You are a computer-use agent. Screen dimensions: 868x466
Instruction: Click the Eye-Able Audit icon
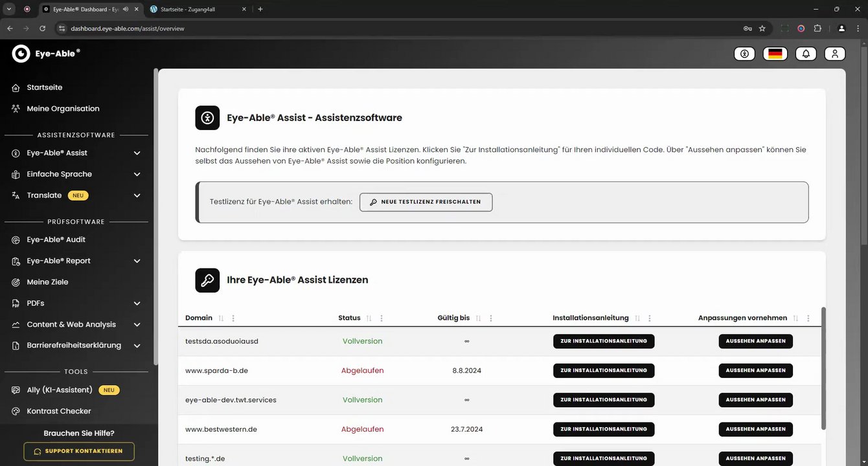(16, 239)
